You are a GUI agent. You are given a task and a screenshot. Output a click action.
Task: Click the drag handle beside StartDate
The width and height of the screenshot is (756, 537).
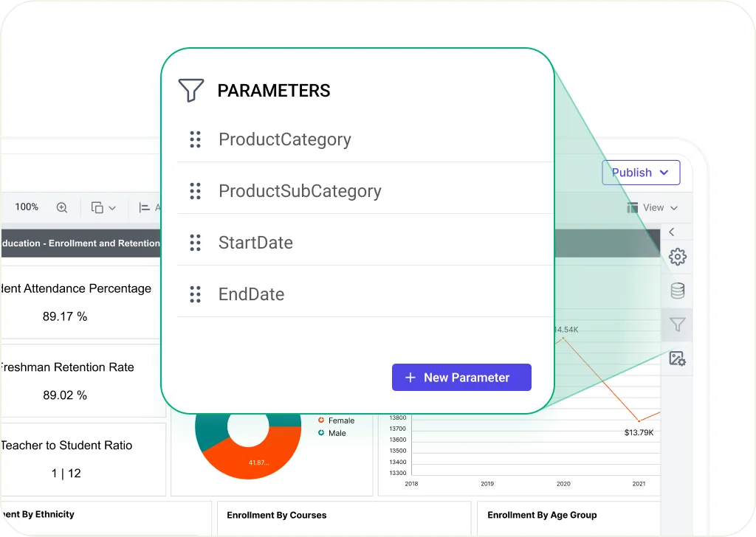click(x=195, y=243)
